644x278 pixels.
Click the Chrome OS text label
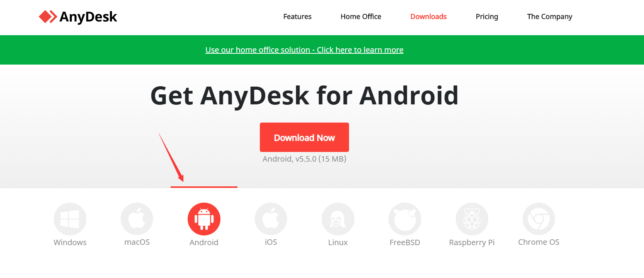coord(539,242)
